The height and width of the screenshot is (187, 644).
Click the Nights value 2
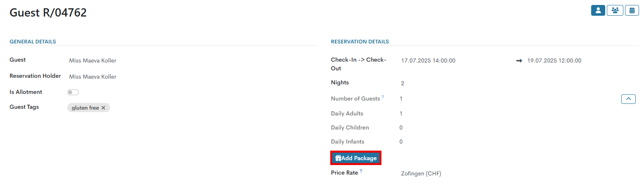(402, 83)
